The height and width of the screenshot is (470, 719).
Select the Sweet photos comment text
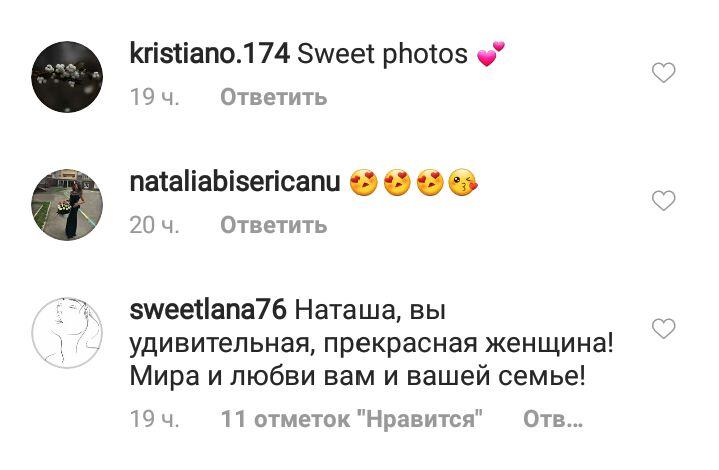tap(382, 54)
